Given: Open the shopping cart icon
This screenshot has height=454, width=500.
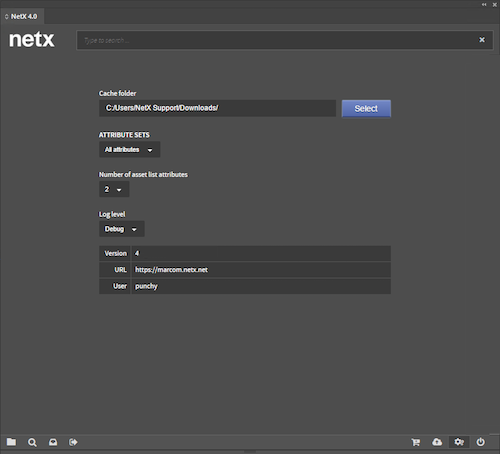Looking at the screenshot, I should (x=416, y=442).
